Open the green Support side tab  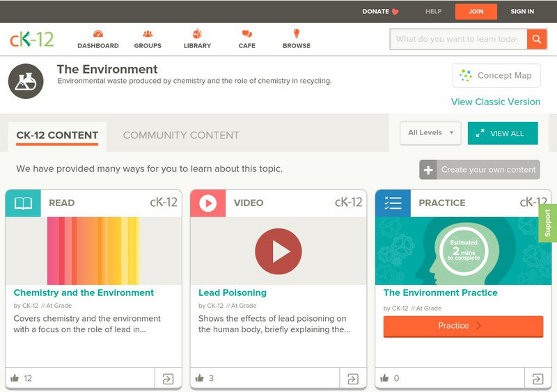tap(548, 224)
